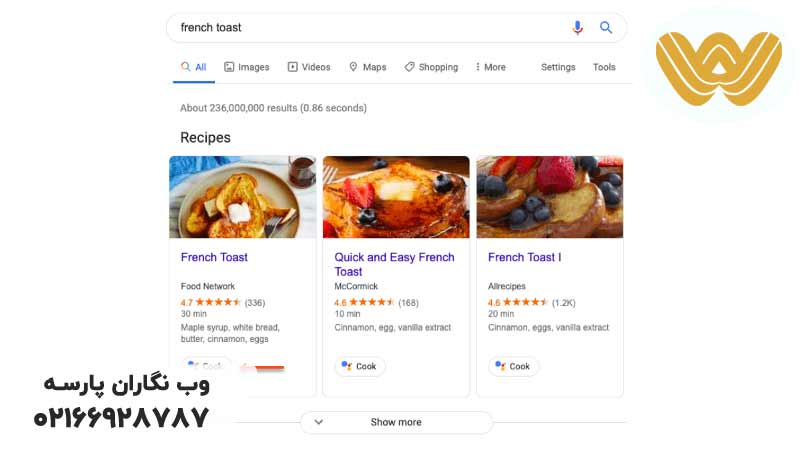Viewport: 800px width, 450px height.
Task: Open the More search options dropdown
Action: pyautogui.click(x=490, y=67)
